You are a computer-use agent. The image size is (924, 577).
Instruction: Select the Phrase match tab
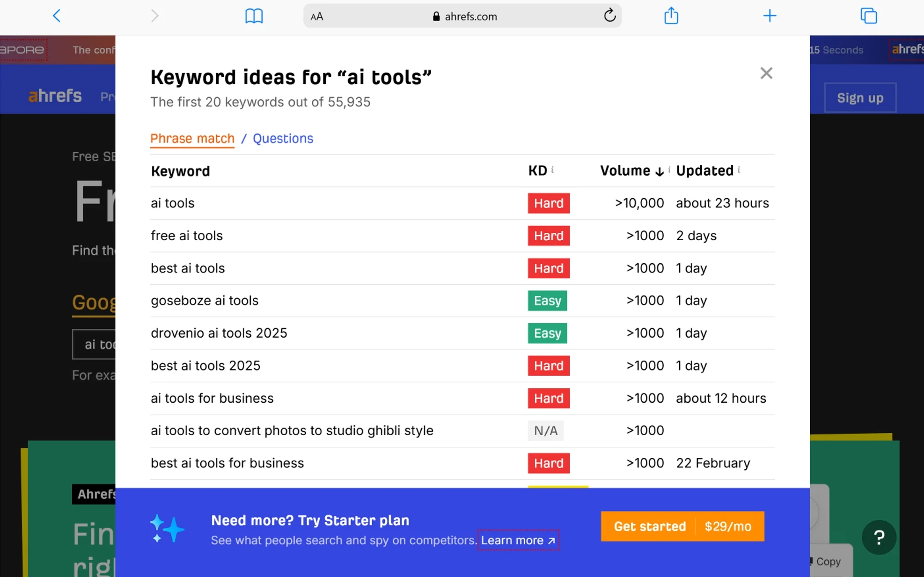[x=192, y=139]
